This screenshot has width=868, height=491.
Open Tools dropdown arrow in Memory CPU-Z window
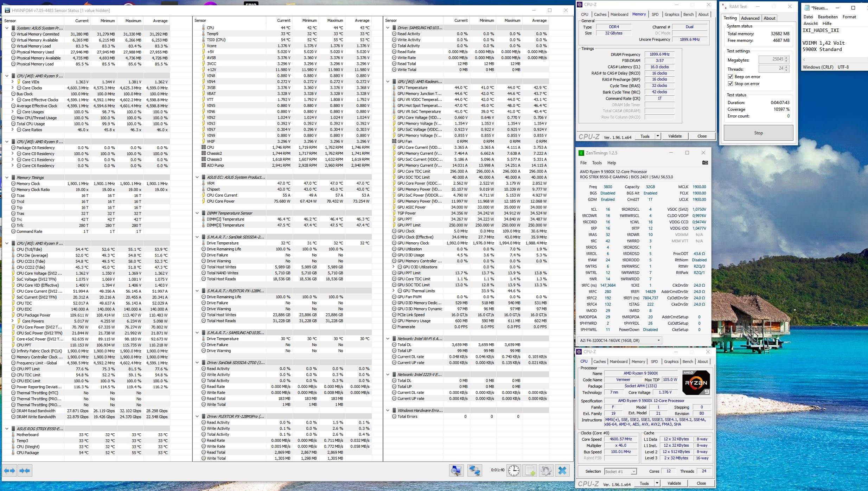(x=657, y=136)
